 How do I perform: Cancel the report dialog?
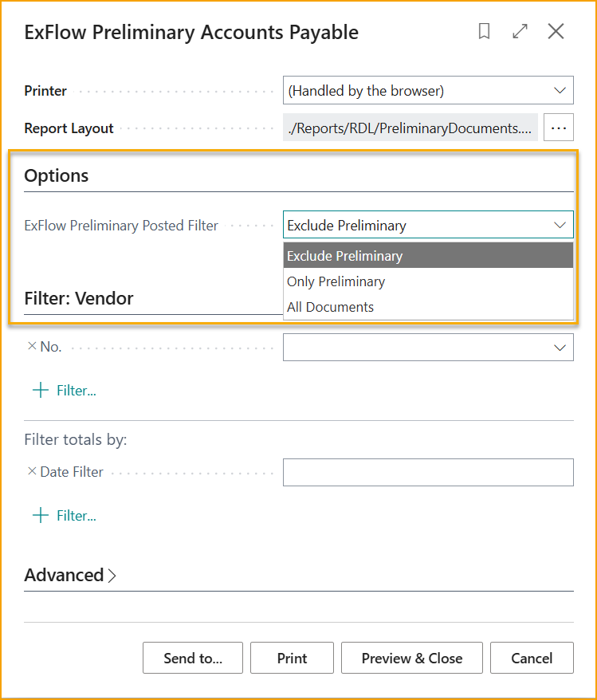(x=532, y=658)
